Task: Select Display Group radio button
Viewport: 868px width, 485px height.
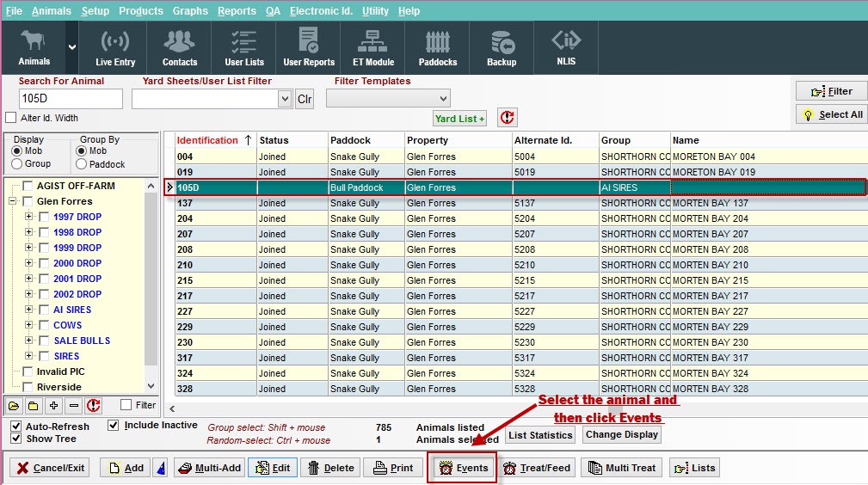Action: tap(16, 164)
